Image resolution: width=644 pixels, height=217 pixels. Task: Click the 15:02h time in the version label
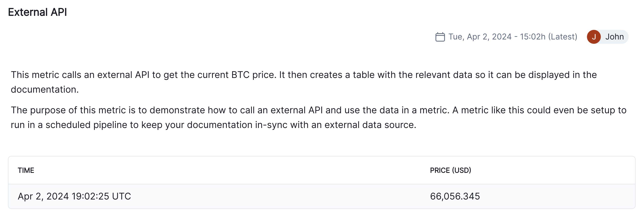[x=533, y=37]
